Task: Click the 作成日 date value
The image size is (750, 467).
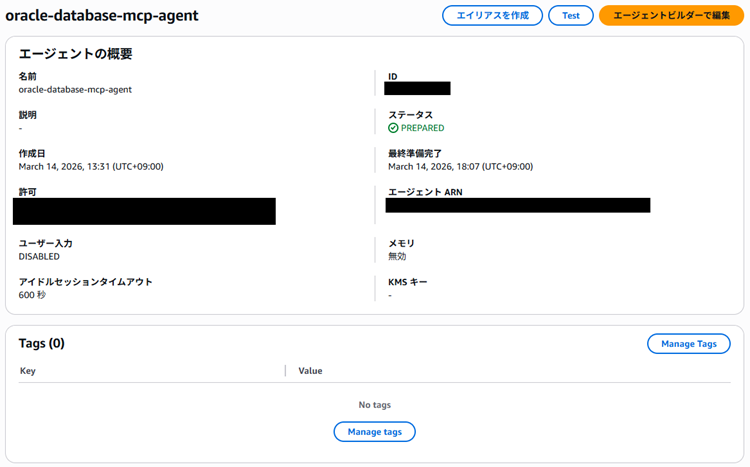Action: (91, 167)
